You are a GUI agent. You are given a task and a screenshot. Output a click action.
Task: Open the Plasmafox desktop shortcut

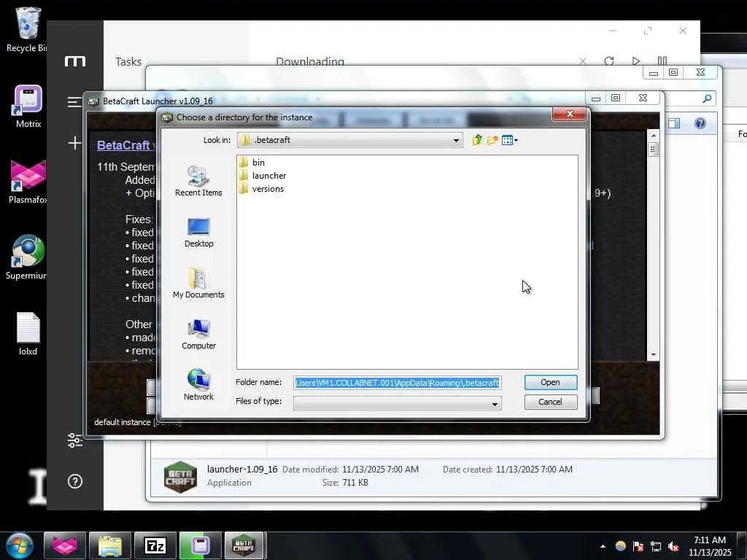(x=27, y=182)
